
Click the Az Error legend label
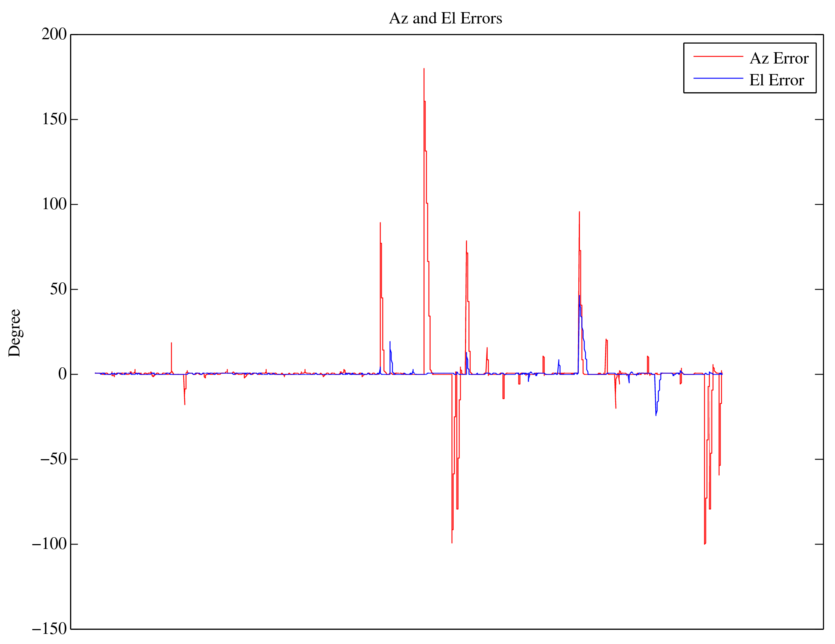tap(779, 59)
